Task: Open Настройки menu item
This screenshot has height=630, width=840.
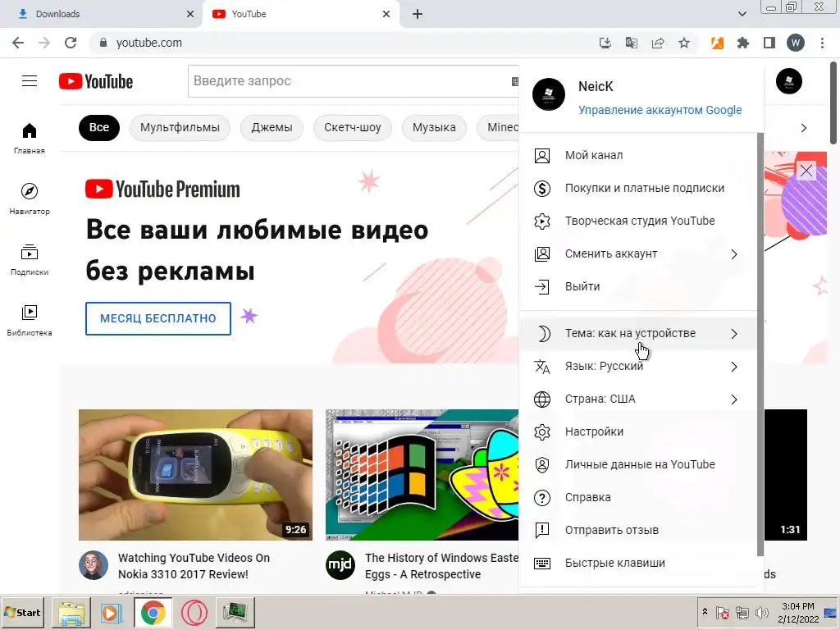Action: (x=637, y=431)
